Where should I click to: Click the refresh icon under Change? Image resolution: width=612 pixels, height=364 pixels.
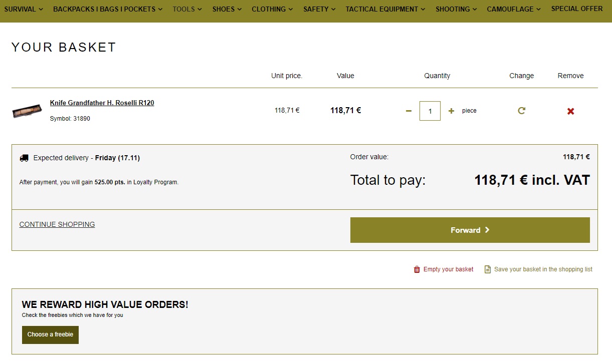click(x=521, y=111)
